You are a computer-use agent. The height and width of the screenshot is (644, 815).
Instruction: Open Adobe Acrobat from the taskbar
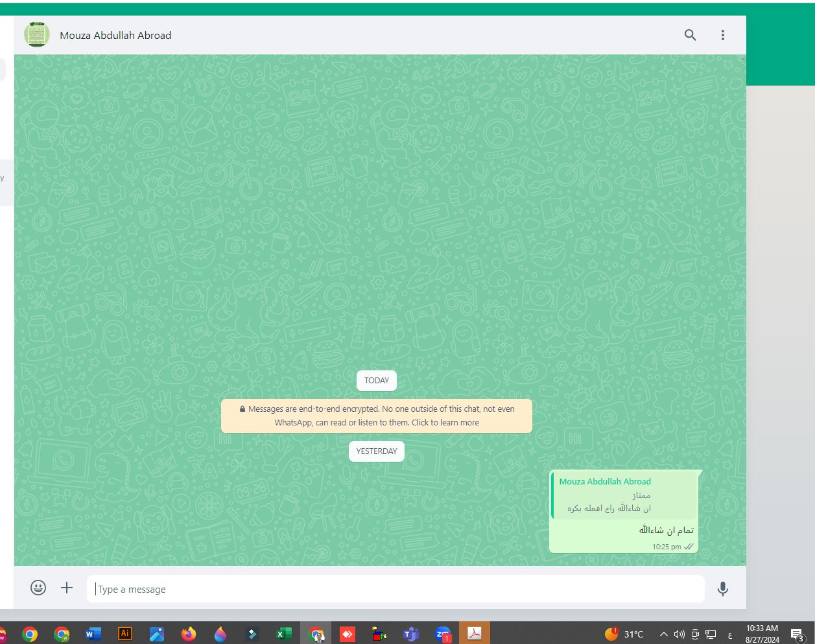click(x=475, y=634)
